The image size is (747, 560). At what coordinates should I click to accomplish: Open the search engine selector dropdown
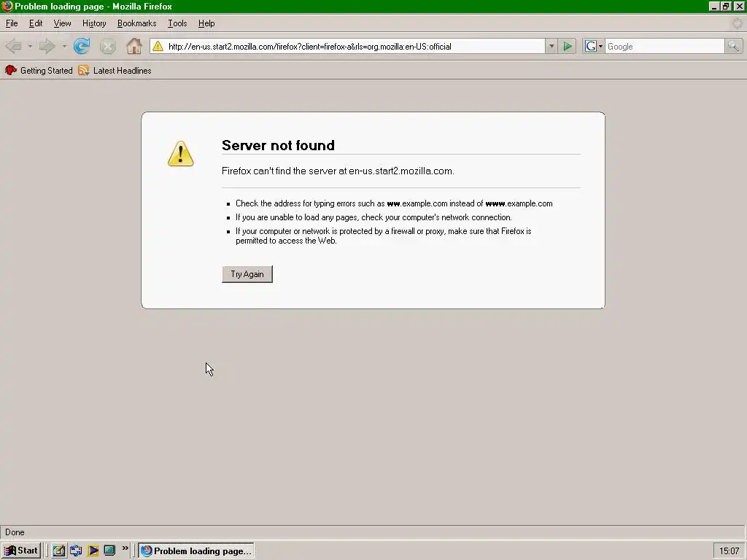coord(600,46)
